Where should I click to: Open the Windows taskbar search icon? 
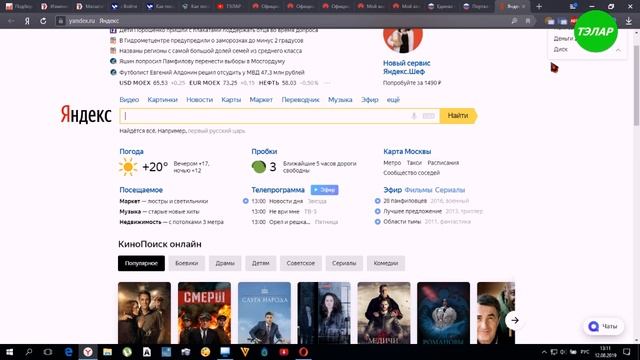(x=29, y=352)
